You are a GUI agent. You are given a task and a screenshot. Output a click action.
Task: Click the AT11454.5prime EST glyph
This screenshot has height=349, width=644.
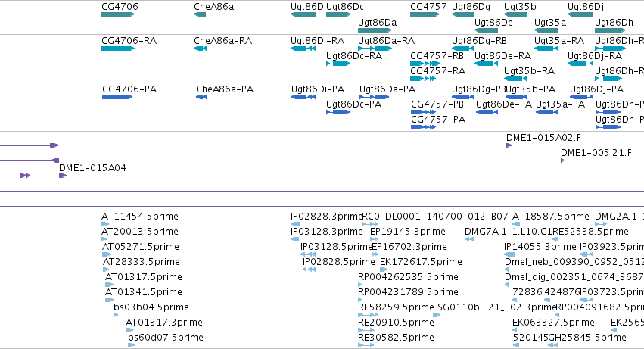105,224
